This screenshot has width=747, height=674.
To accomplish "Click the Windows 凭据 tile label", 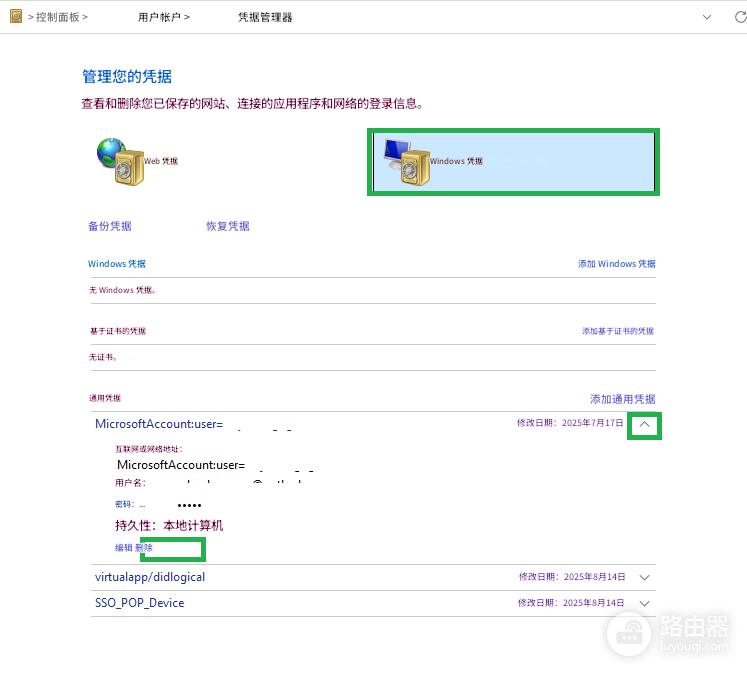I will click(x=456, y=161).
